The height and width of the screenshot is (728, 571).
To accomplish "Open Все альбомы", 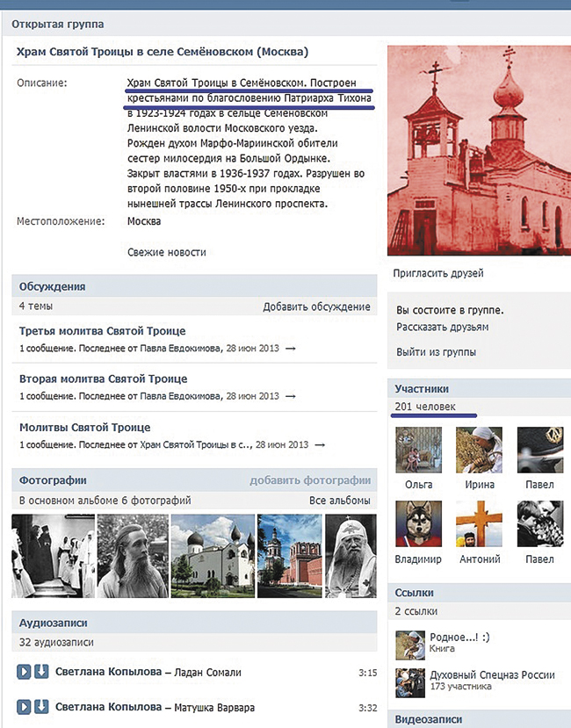I will (x=340, y=501).
